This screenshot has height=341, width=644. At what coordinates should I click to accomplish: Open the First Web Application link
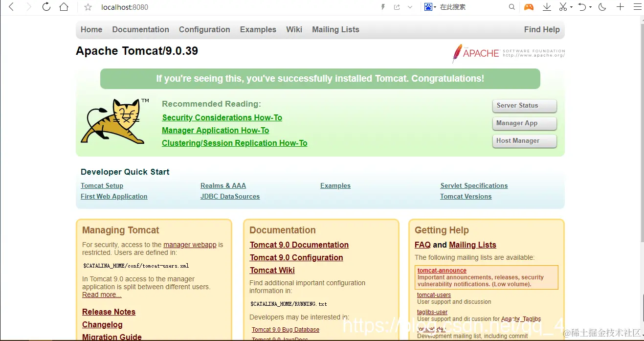[114, 196]
